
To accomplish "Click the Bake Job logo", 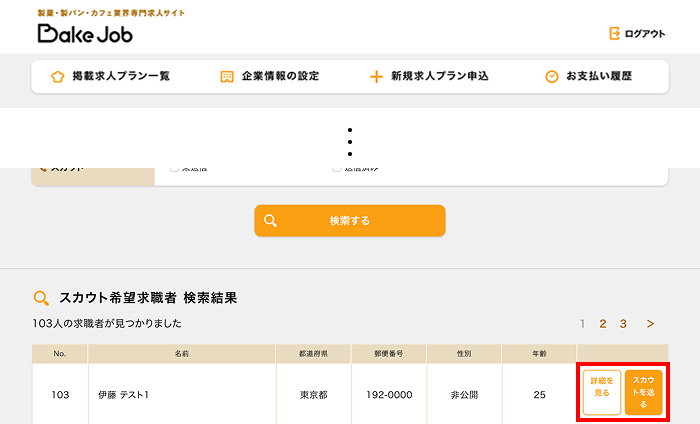I will point(85,34).
